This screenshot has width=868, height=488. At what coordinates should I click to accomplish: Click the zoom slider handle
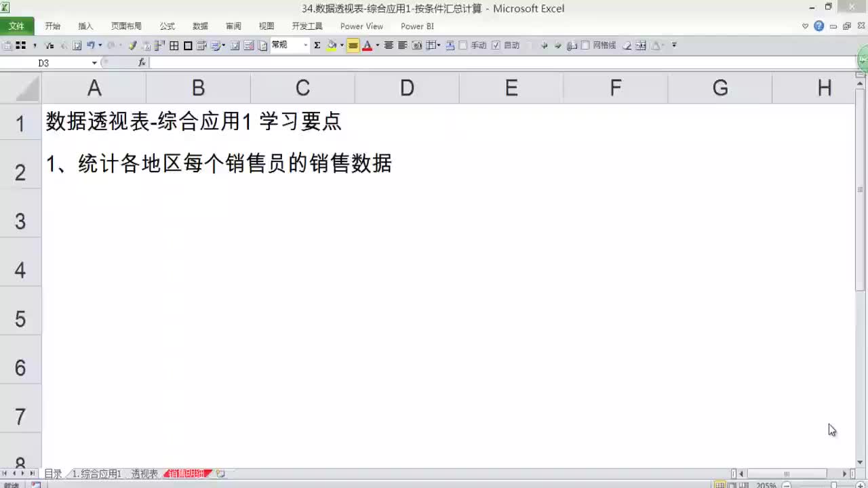[834, 485]
